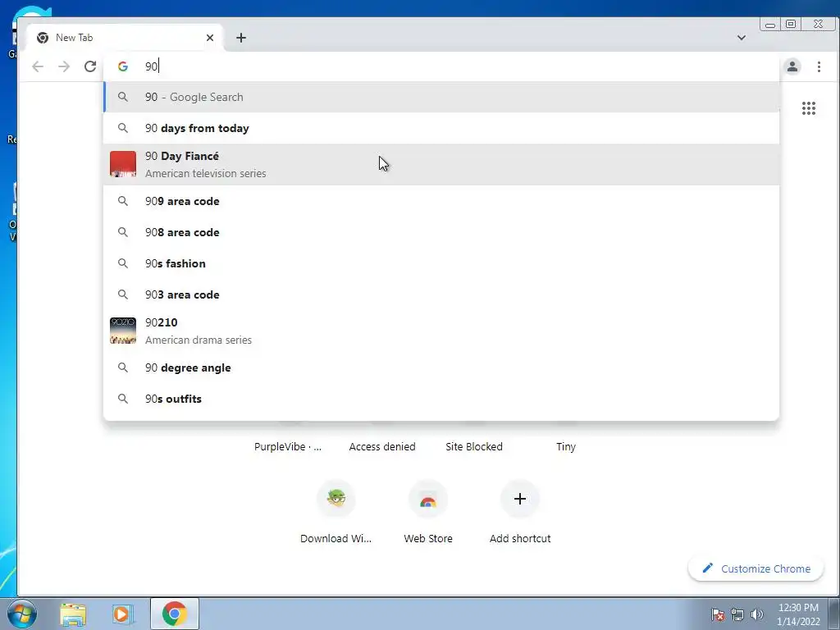Expand the tab search chevron

(x=742, y=38)
